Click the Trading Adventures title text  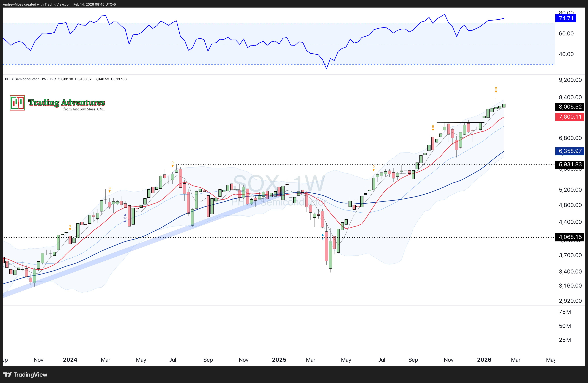click(x=66, y=102)
